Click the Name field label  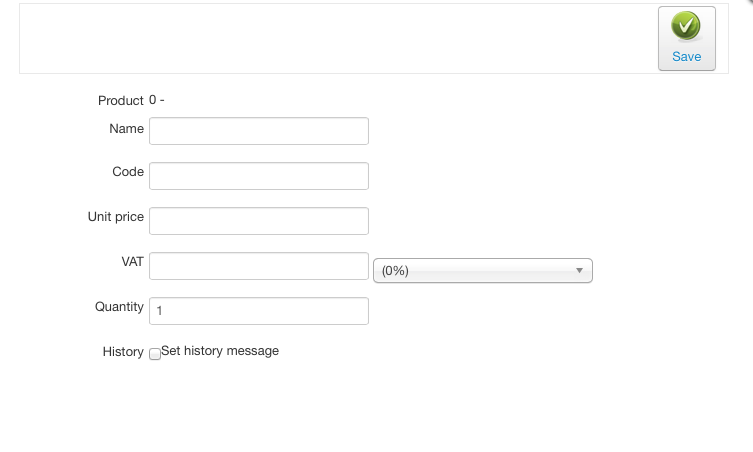pyautogui.click(x=127, y=129)
